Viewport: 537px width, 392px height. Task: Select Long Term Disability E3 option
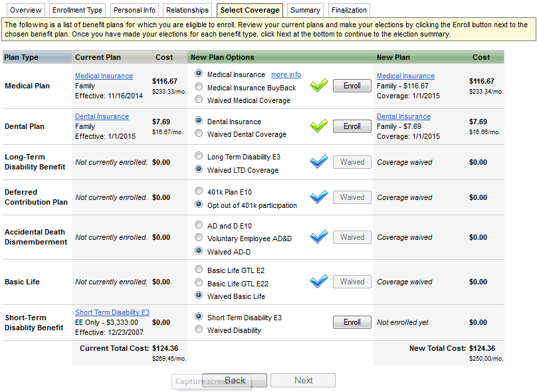point(199,157)
